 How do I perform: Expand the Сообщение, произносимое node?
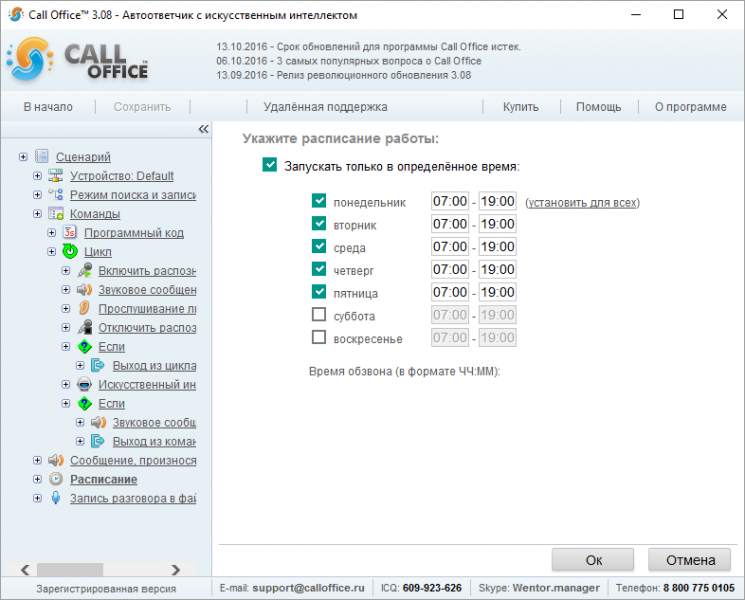click(37, 460)
